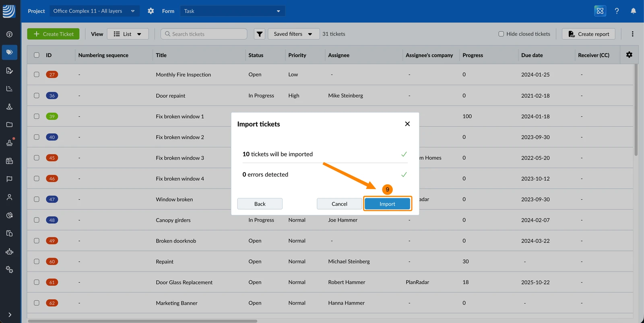Toggle Hide closed tickets checkbox
Screen dimensions: 644x323
(501, 34)
